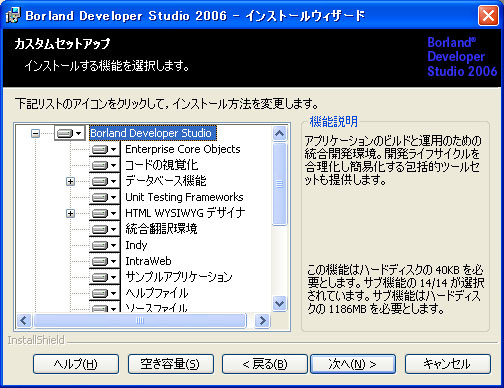Open install option dropdown for HTML WYSIWYG デザイナ

coord(105,213)
